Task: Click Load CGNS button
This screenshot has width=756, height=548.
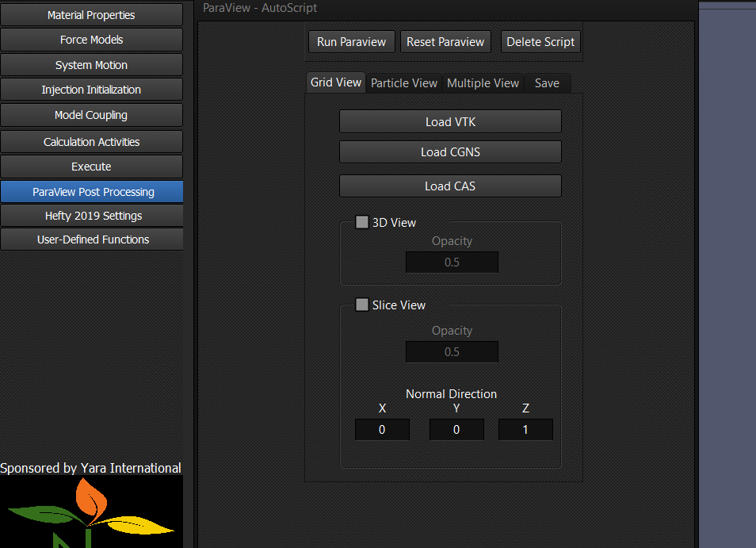Action: [450, 152]
